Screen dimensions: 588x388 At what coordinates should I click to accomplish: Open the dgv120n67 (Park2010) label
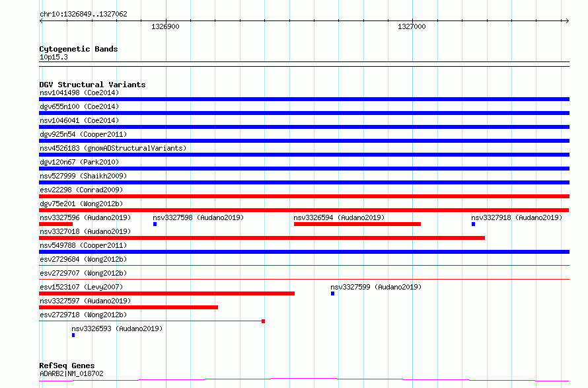[x=79, y=162]
